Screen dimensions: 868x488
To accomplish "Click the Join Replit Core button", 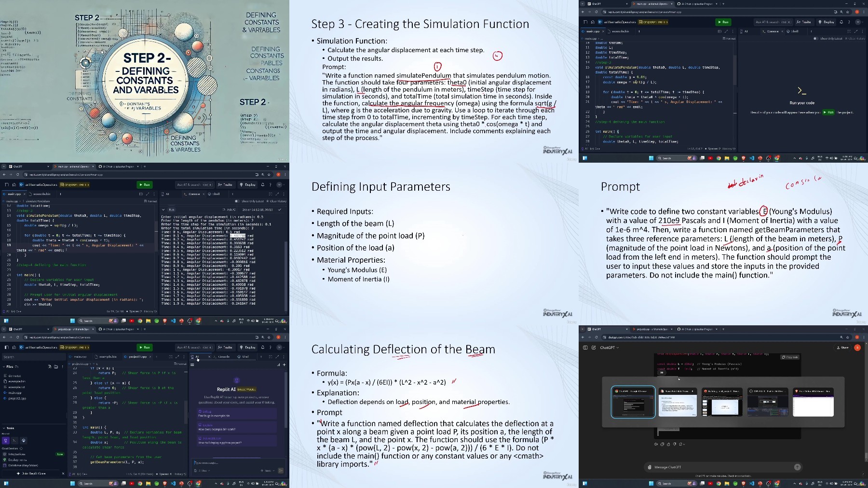I will coord(31,474).
